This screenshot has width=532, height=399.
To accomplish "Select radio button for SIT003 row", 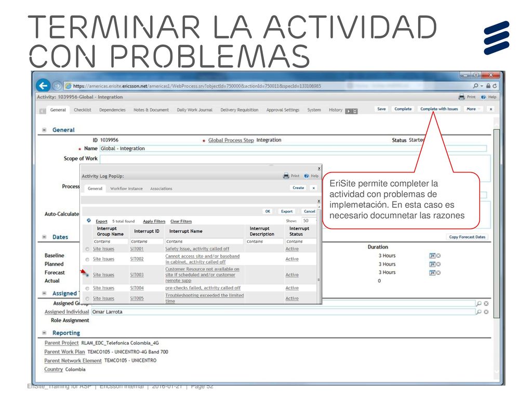I will [87, 275].
